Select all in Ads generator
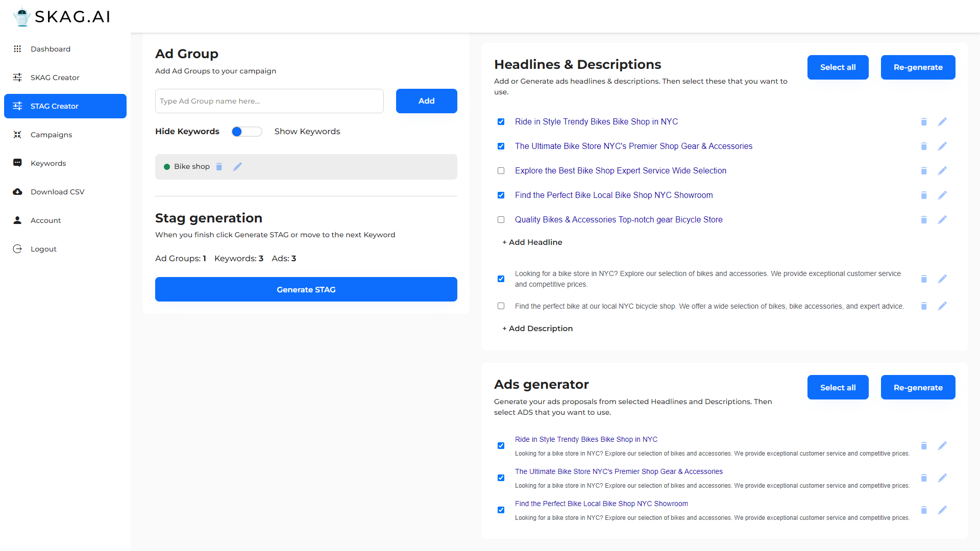This screenshot has width=980, height=551. 838,387
